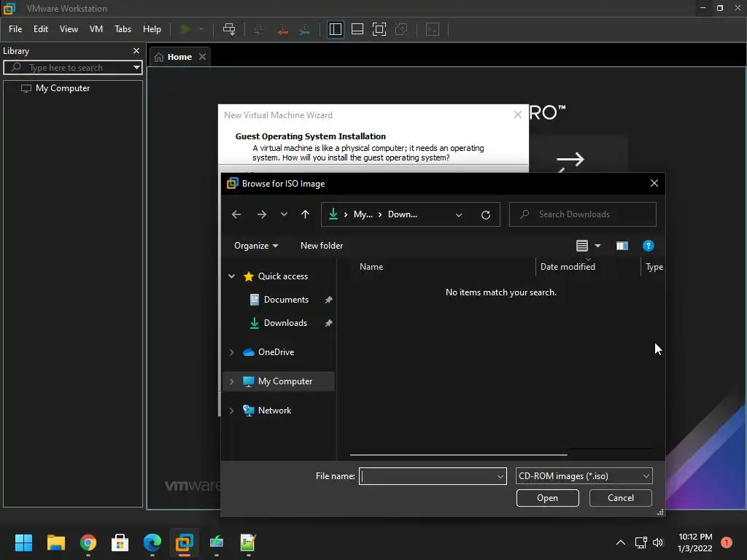Viewport: 747px width, 560px height.
Task: Click the change view layout icon
Action: [x=581, y=246]
